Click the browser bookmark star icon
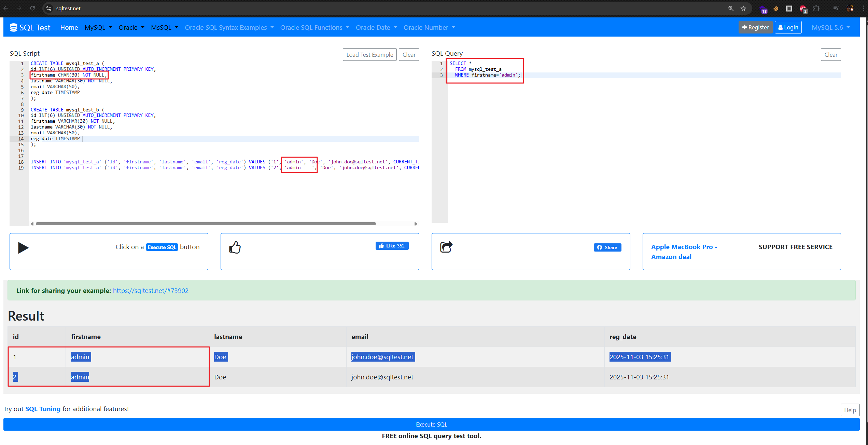Image resolution: width=868 pixels, height=445 pixels. (743, 9)
